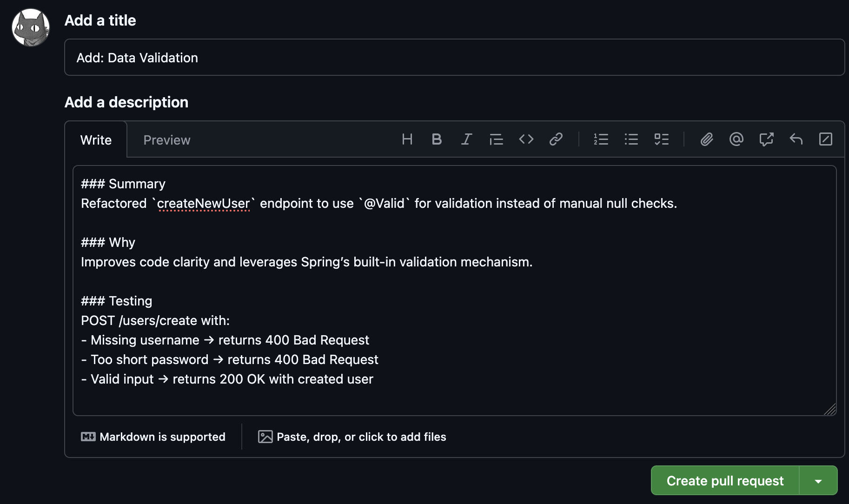Add a numbered list
This screenshot has width=849, height=504.
coord(601,139)
